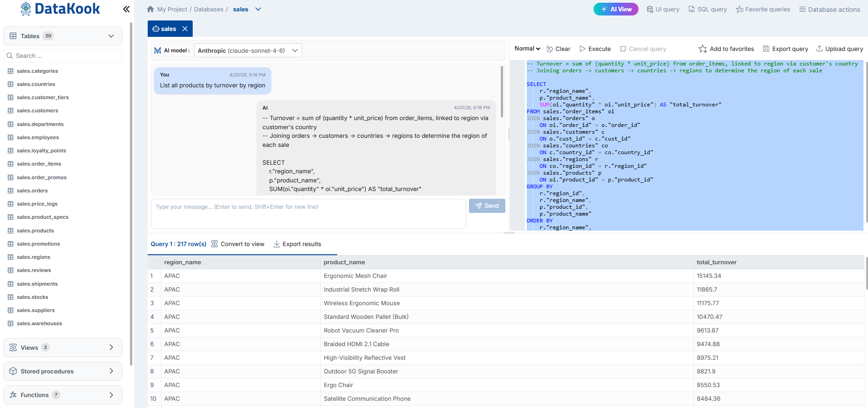Image resolution: width=868 pixels, height=408 pixels.
Task: Open Database actions menu
Action: (x=830, y=9)
